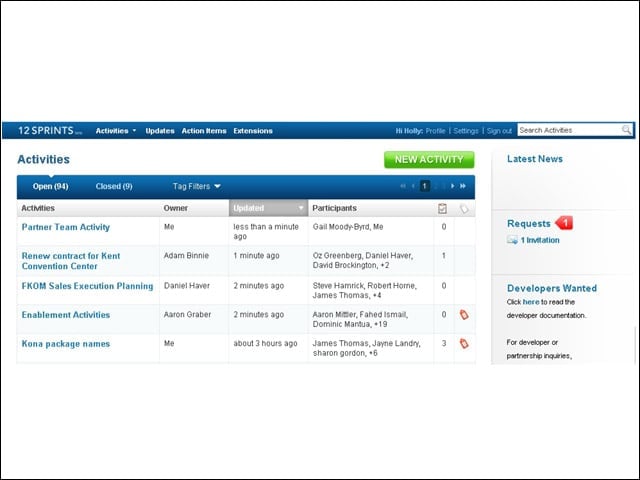640x480 pixels.
Task: Open the Settings link
Action: pos(466,131)
